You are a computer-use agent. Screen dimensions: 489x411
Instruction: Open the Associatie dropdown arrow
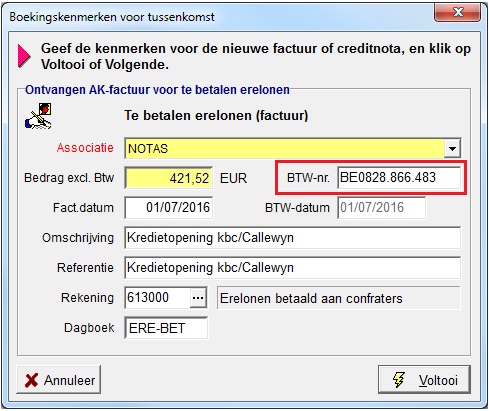(x=452, y=149)
